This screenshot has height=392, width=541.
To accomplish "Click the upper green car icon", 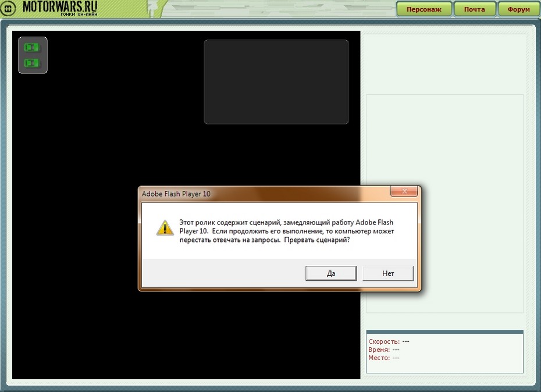I will point(32,47).
